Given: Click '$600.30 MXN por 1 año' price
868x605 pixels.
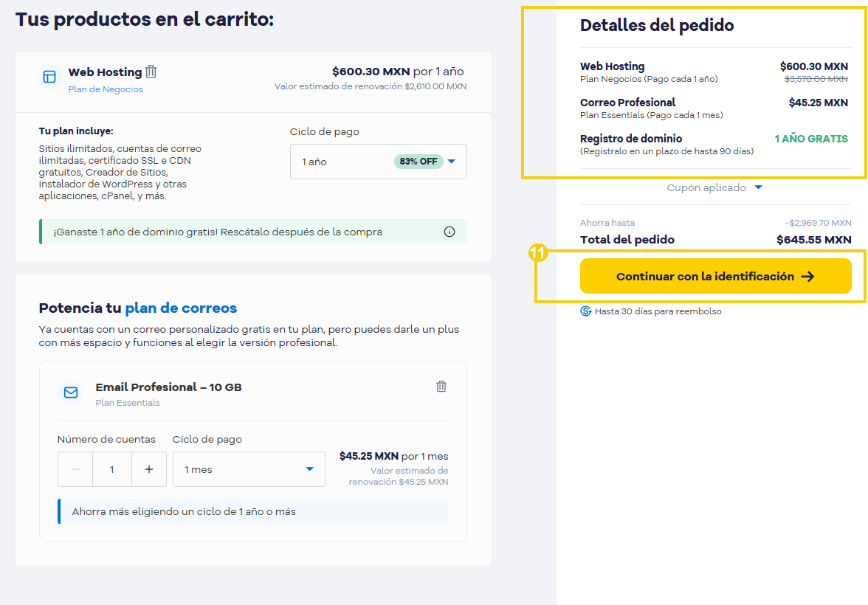Looking at the screenshot, I should click(398, 72).
